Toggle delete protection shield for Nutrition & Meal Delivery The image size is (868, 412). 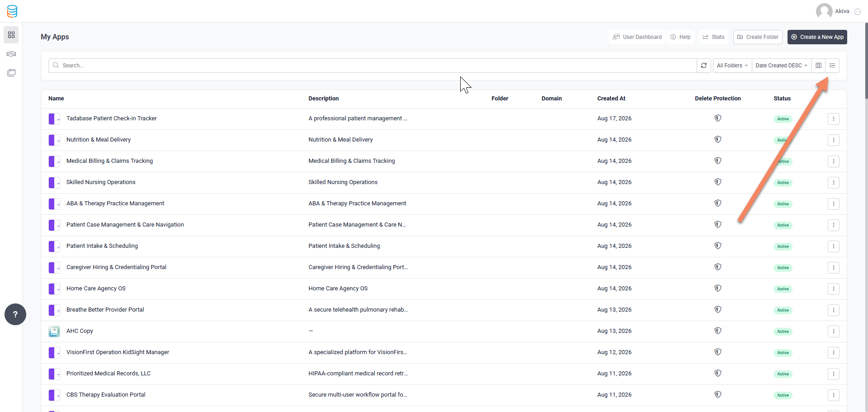pos(717,139)
